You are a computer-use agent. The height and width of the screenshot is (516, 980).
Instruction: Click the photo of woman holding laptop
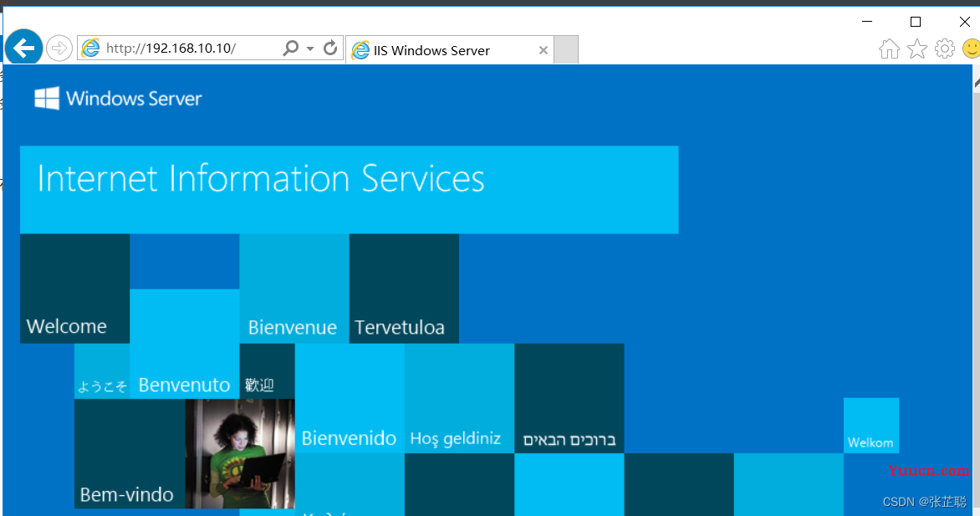240,453
